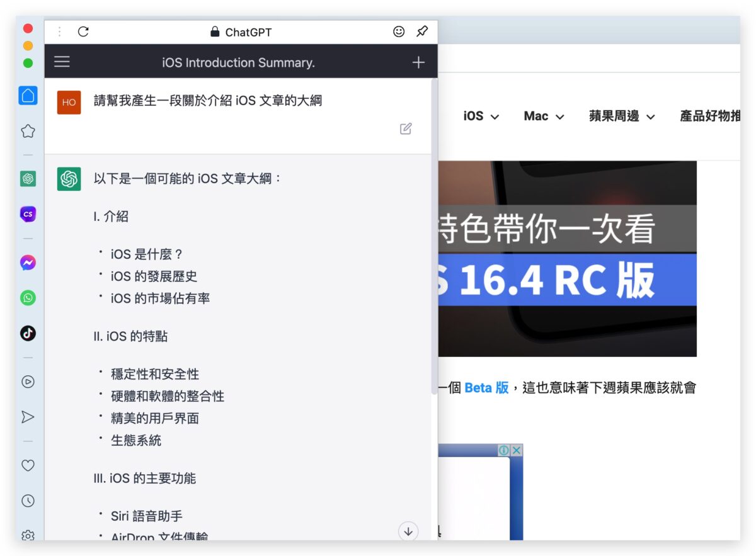Click the line '以下是一個可能的 iOS 文章大綱：'

(x=188, y=179)
